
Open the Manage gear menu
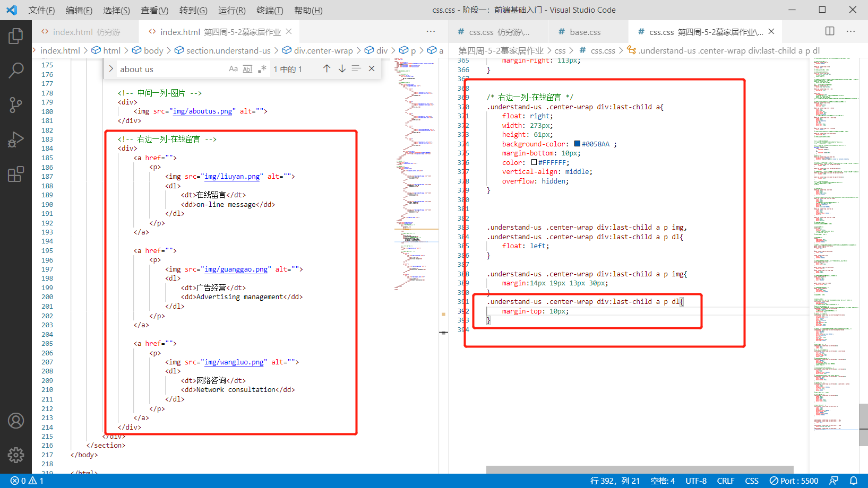click(x=16, y=455)
